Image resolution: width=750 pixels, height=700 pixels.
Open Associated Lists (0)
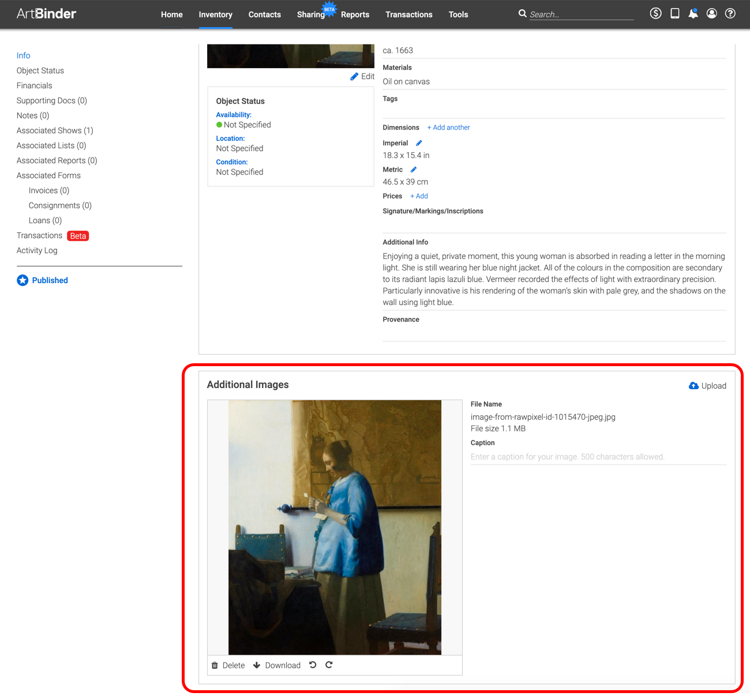[x=51, y=145]
